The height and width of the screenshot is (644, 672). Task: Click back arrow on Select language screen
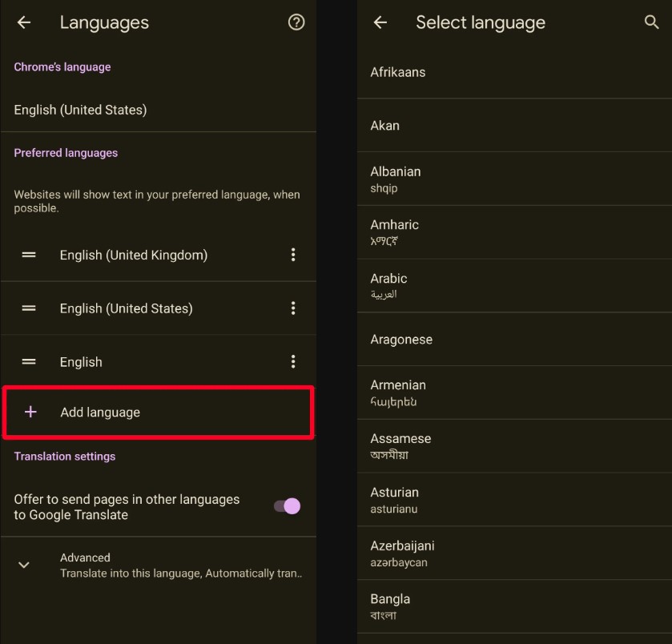(x=380, y=22)
